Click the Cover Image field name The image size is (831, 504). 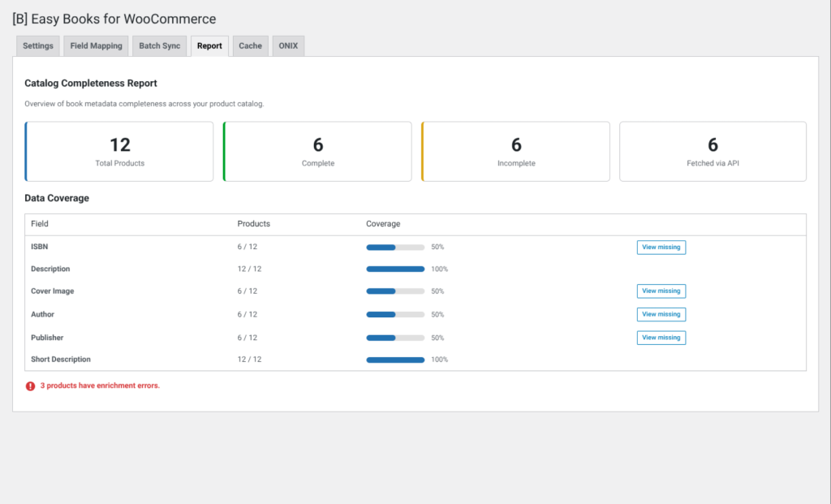pos(53,291)
